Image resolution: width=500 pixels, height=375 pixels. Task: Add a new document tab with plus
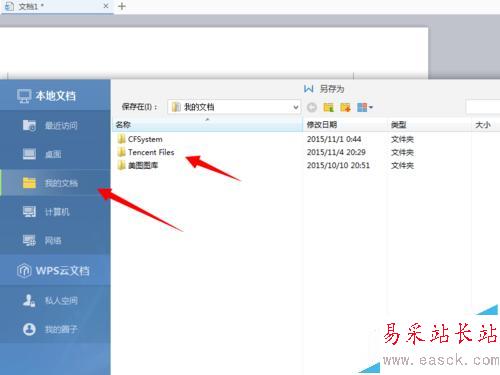[x=122, y=6]
